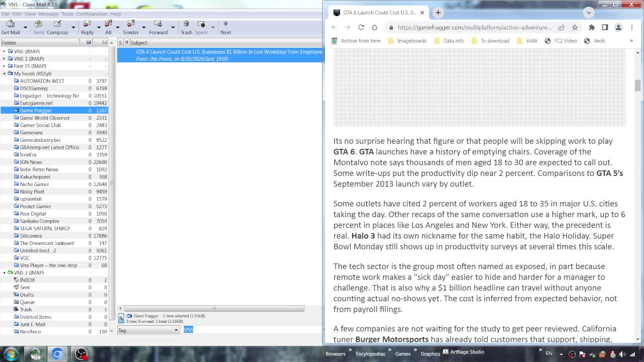Open the Chrome tab search chevron

point(589,13)
